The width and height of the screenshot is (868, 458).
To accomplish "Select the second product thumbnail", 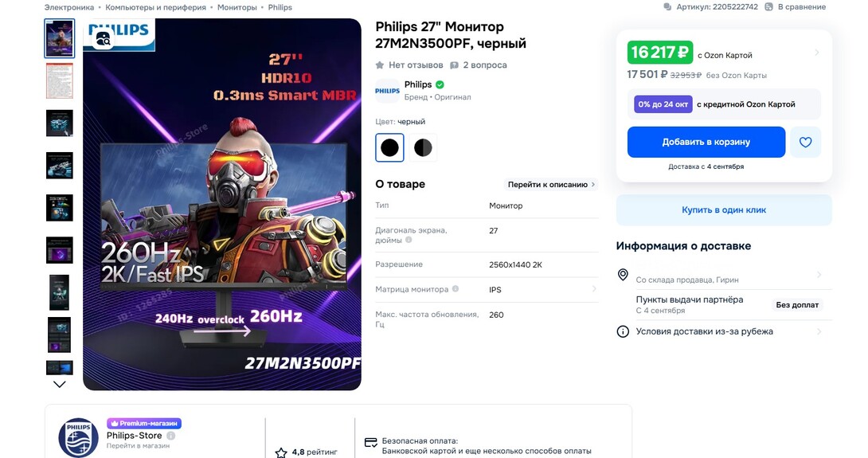I will tap(59, 81).
